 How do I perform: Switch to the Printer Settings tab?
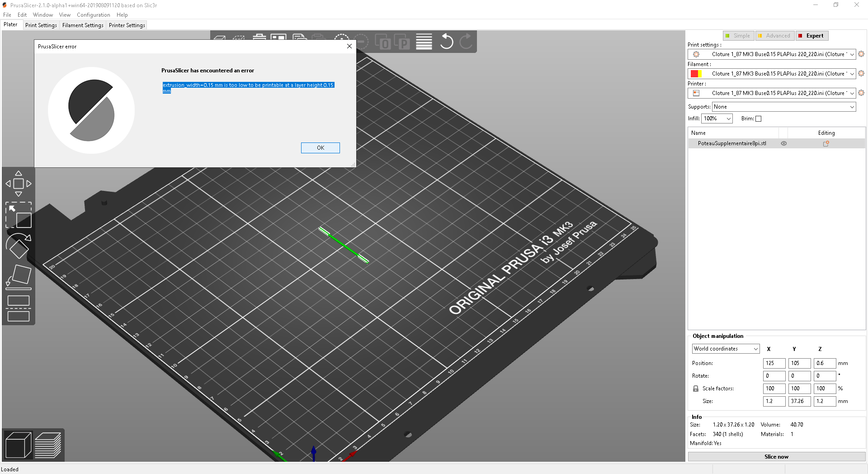[x=127, y=25]
